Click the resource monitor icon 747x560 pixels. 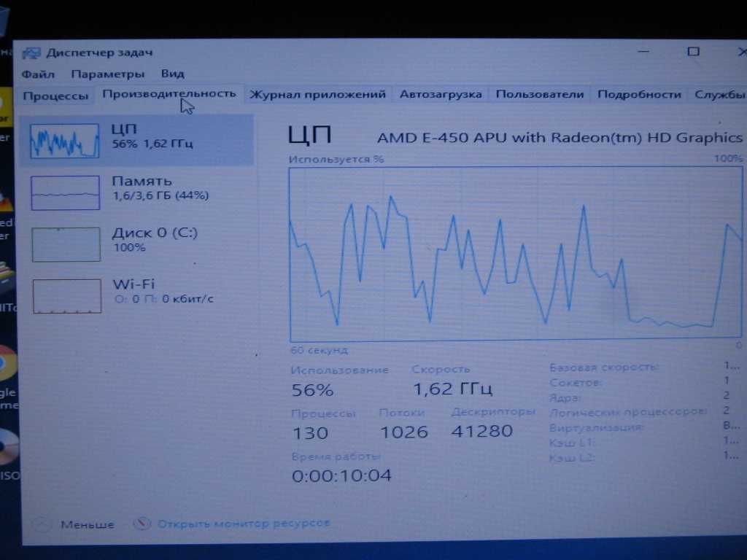tap(142, 524)
